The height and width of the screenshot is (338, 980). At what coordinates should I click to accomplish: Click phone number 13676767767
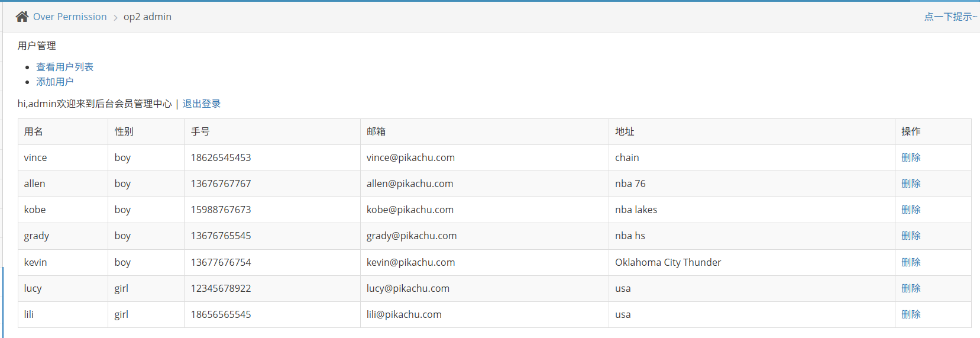[221, 184]
